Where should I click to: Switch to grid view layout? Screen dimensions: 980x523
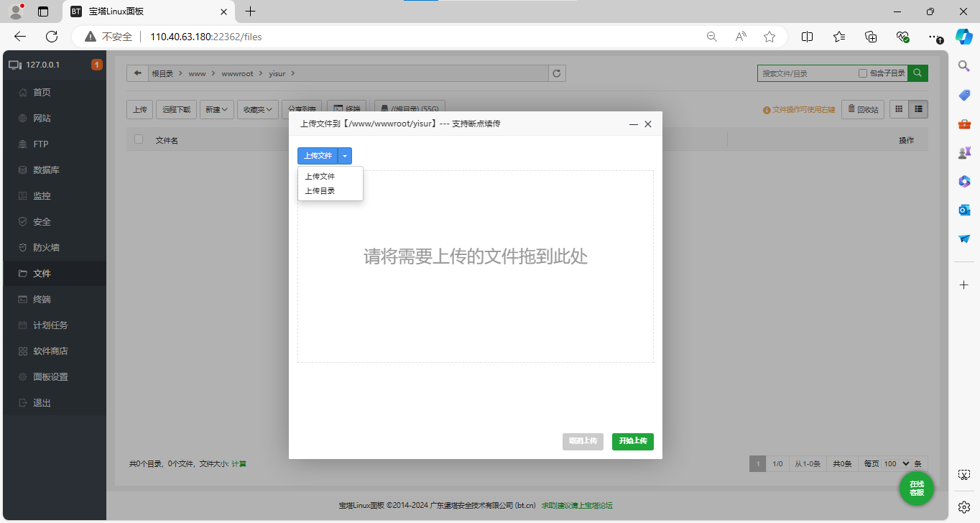pos(899,108)
